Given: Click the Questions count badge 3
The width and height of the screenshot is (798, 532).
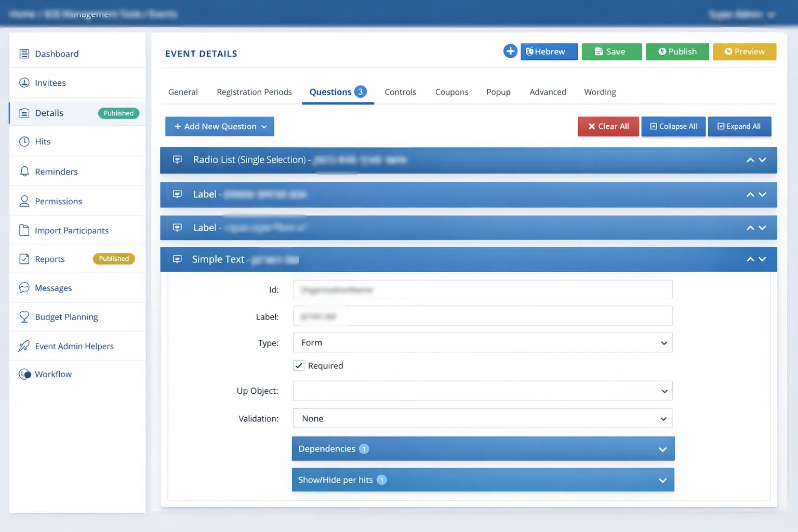Looking at the screenshot, I should click(361, 91).
